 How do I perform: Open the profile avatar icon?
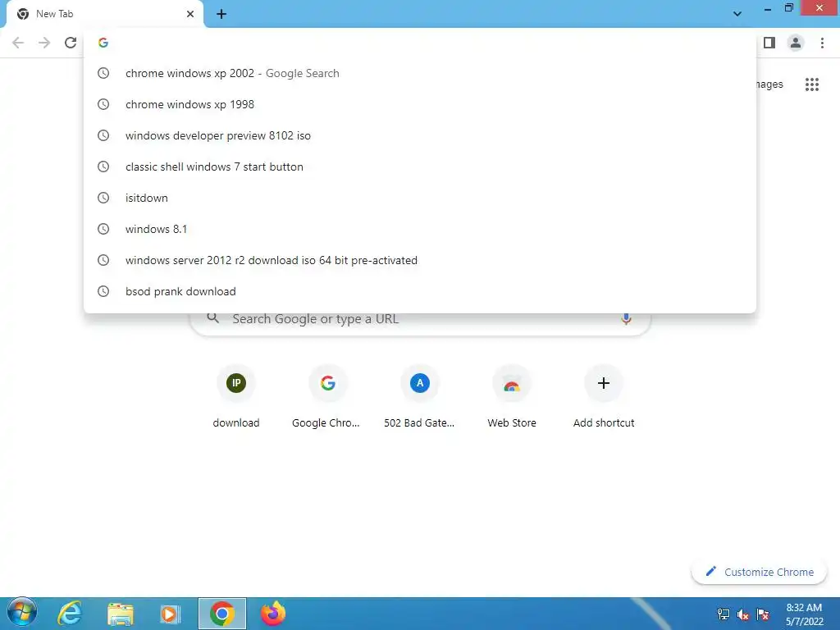(796, 43)
